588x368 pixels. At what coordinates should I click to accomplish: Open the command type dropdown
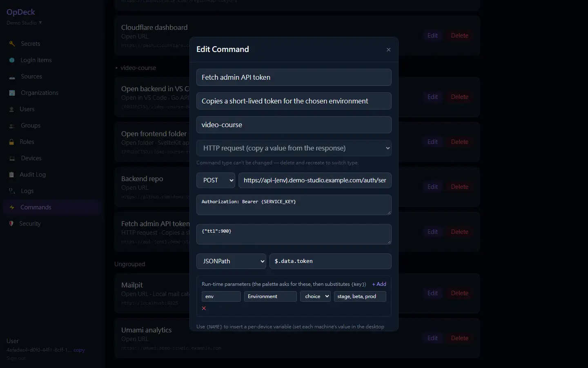[x=294, y=148]
